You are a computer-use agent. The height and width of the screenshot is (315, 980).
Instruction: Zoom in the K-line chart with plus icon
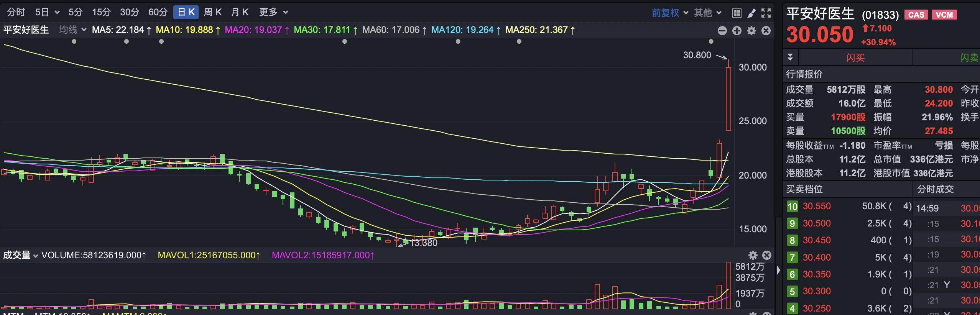(x=737, y=31)
